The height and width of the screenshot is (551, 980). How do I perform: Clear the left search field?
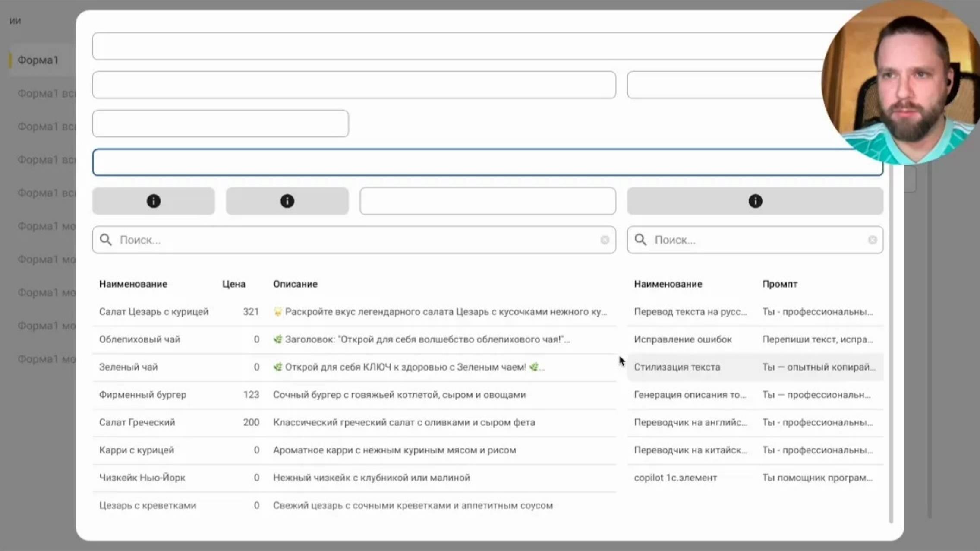click(605, 240)
